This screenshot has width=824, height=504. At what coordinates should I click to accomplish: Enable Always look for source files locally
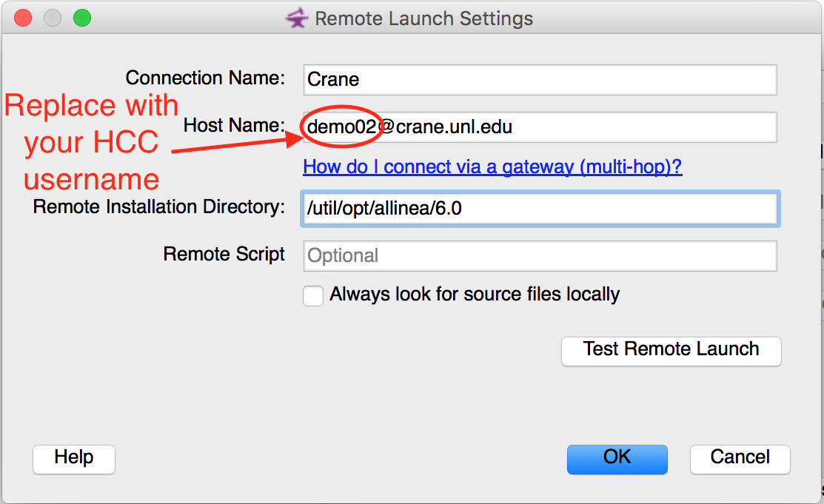coord(313,296)
